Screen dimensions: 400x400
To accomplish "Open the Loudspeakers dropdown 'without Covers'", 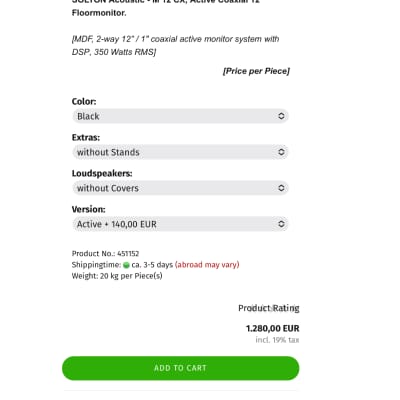I will 180,188.
